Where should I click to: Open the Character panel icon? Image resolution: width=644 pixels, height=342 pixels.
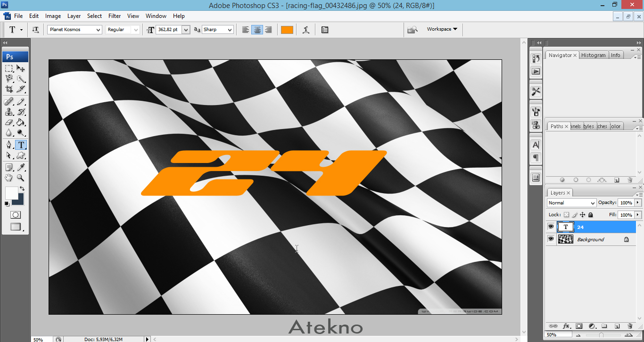536,145
